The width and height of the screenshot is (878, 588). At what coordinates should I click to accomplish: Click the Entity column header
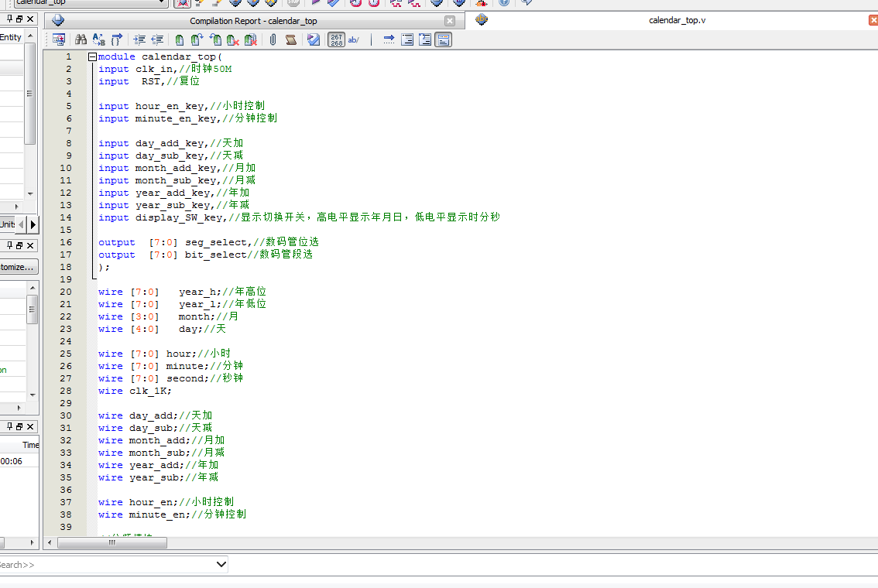point(11,37)
